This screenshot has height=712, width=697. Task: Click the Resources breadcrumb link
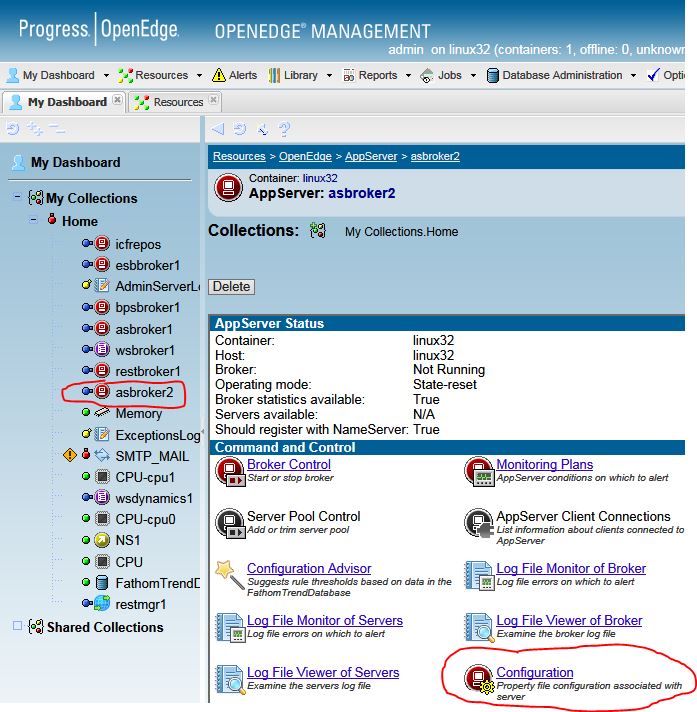[x=239, y=156]
